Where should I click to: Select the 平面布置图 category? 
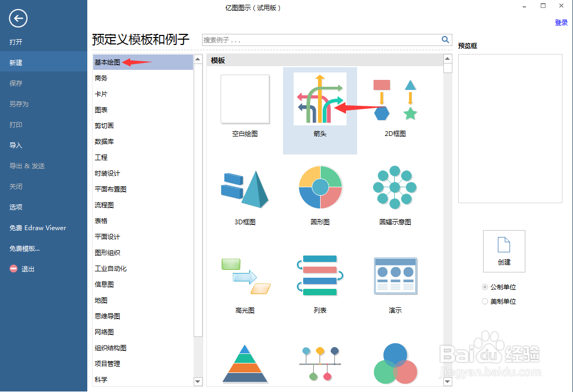point(111,189)
